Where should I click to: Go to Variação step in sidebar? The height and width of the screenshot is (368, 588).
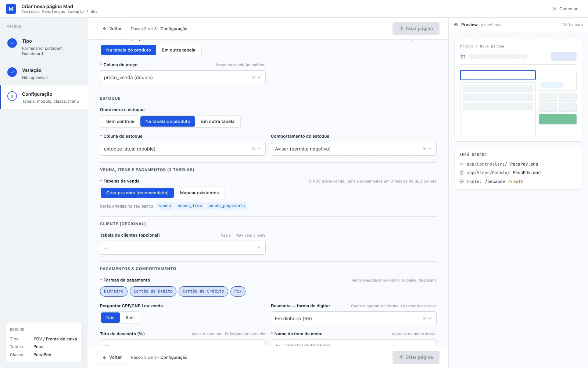pos(44,74)
